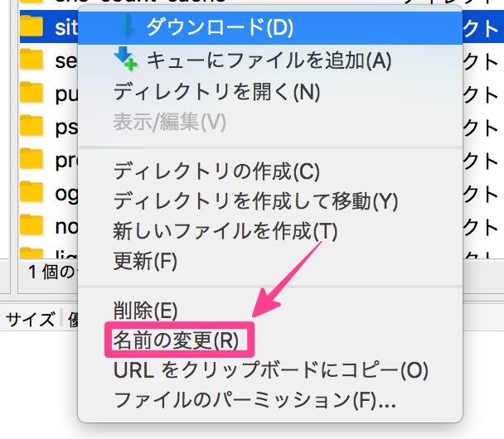Click folder icon of the 'pu' row
This screenshot has height=439, width=504.
[31, 93]
